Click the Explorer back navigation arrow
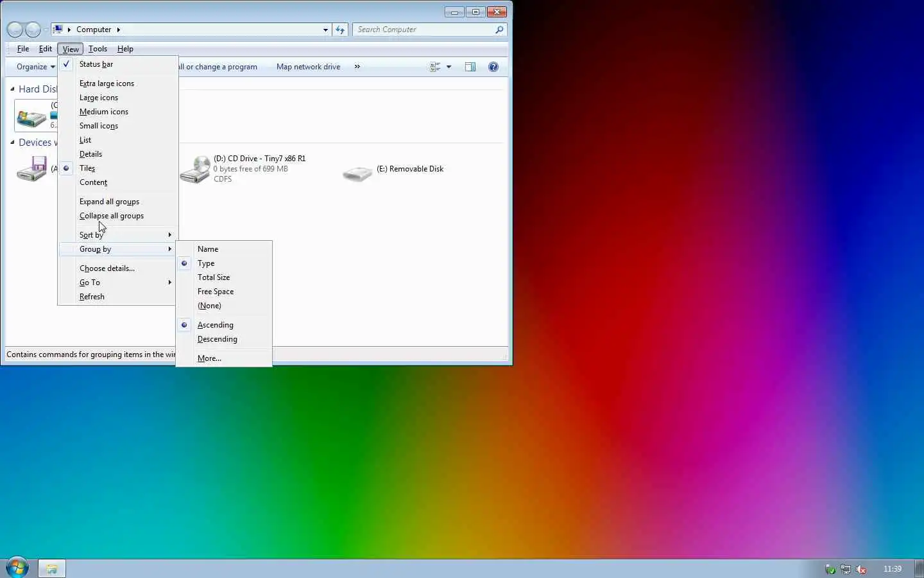The width and height of the screenshot is (924, 578). (15, 30)
